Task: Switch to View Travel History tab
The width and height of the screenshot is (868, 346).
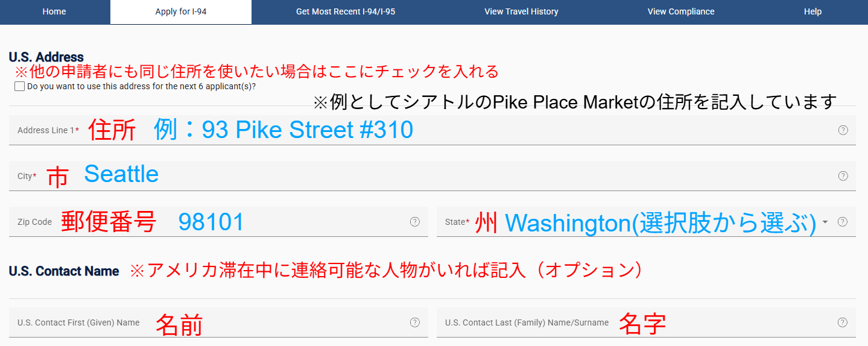Action: [521, 12]
